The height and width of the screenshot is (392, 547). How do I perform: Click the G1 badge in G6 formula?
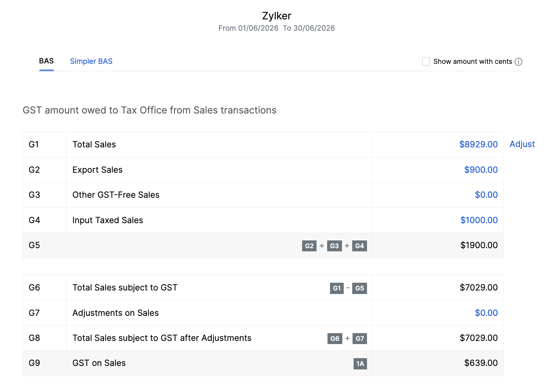click(x=337, y=288)
